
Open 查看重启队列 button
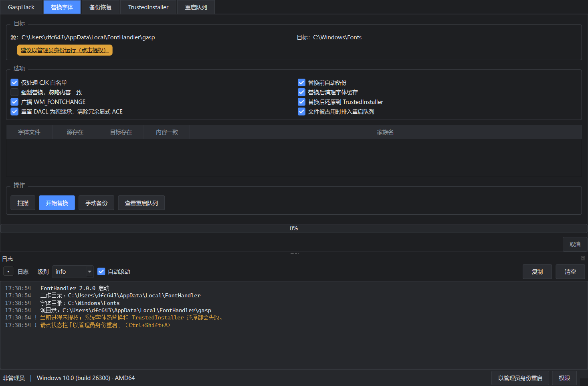(141, 203)
